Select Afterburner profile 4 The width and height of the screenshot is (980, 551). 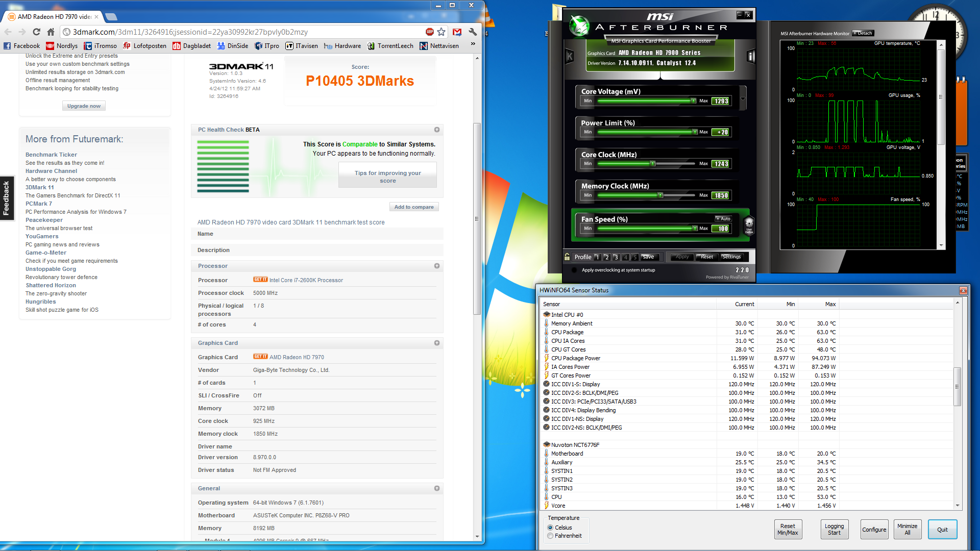[x=626, y=257]
